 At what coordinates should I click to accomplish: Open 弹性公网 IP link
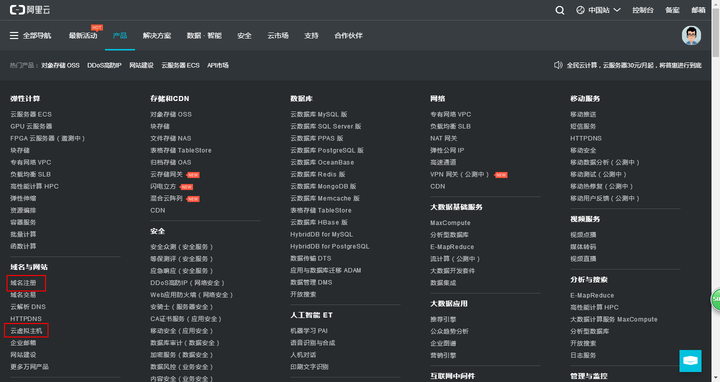click(x=447, y=150)
